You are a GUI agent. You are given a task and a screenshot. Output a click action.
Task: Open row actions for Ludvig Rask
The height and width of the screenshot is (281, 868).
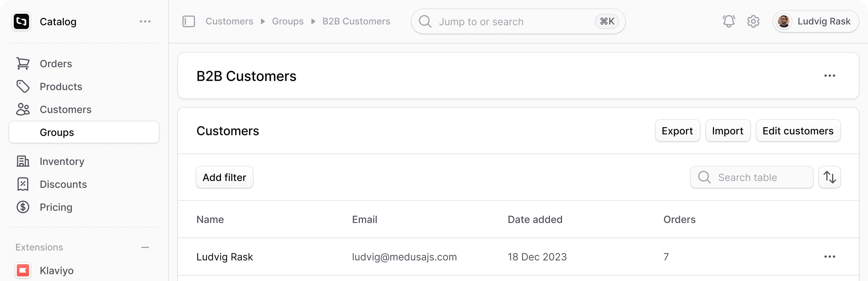[x=830, y=257]
